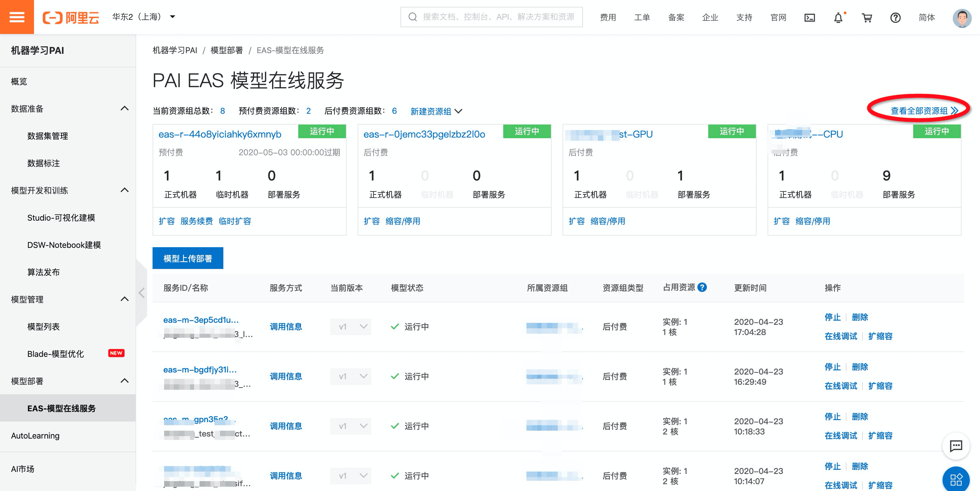Click 扩容 on the CPU resource group card
Image resolution: width=980 pixels, height=491 pixels.
tap(781, 221)
